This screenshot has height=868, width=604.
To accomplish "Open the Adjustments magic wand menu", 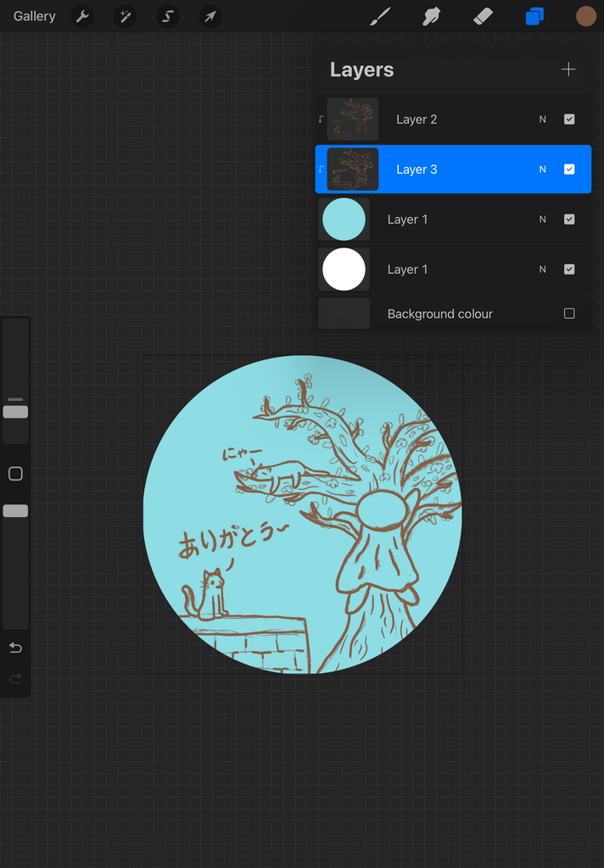I will [126, 16].
